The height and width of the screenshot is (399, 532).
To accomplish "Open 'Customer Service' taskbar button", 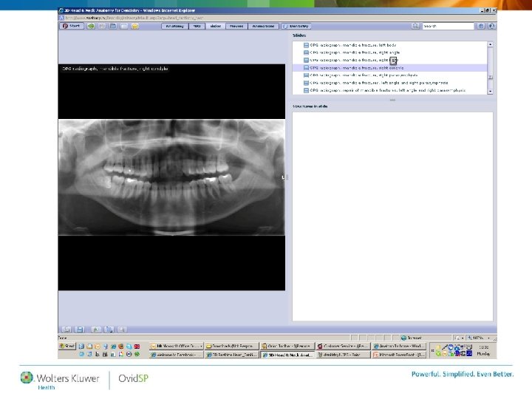I will pos(343,346).
